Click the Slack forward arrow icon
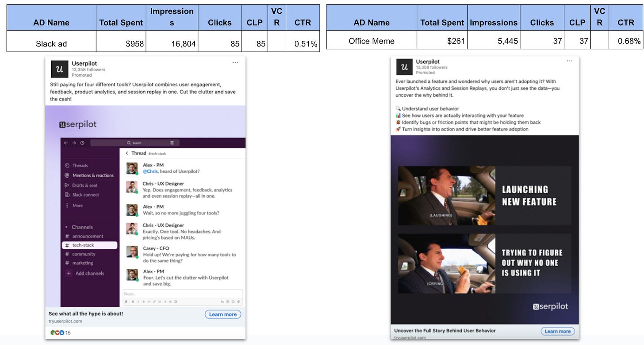The width and height of the screenshot is (644, 345). tap(74, 143)
